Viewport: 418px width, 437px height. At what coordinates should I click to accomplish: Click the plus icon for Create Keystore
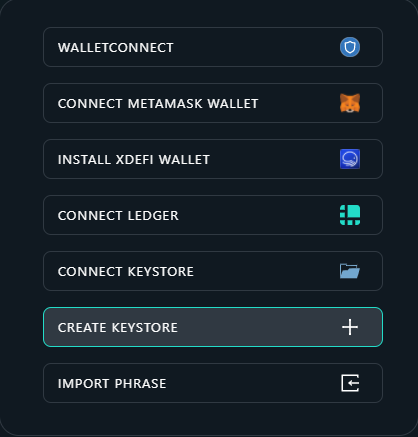(x=350, y=327)
